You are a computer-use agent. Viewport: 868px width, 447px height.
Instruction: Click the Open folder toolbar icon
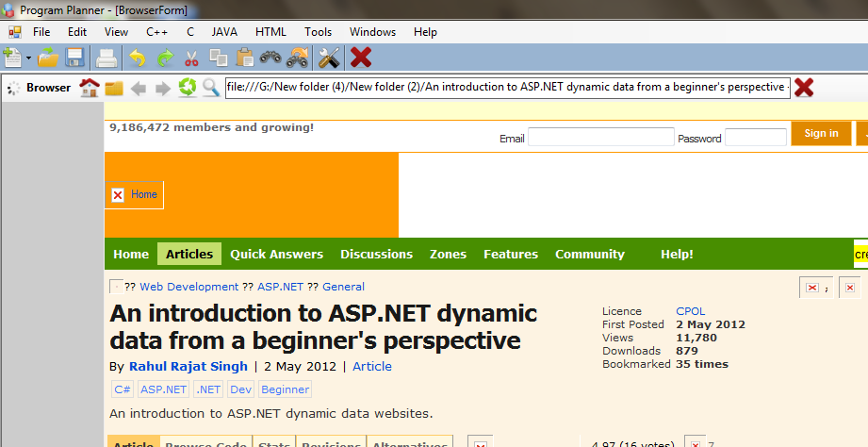point(48,58)
